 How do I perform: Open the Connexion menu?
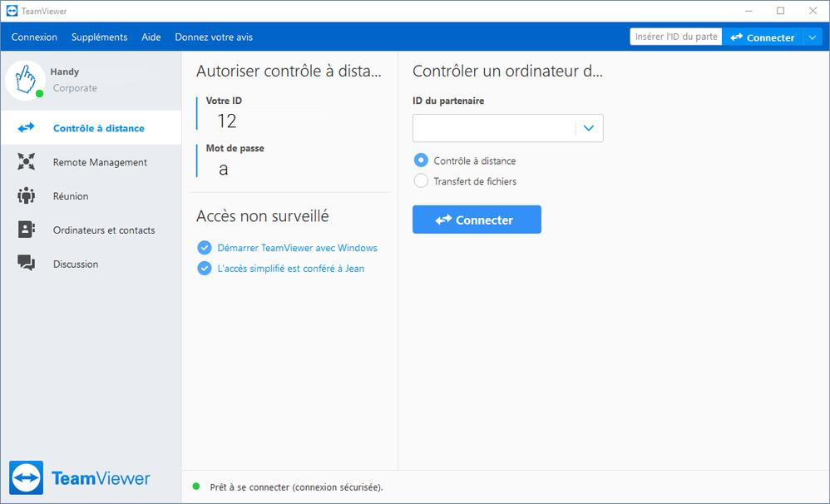[x=34, y=37]
